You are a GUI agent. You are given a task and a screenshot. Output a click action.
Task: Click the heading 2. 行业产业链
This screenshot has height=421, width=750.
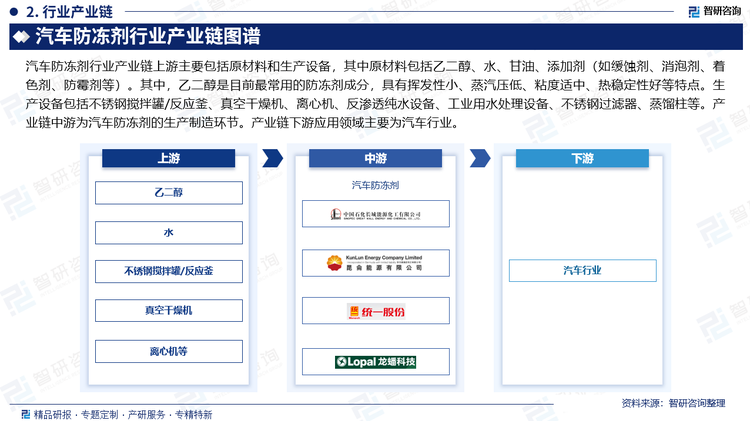tap(69, 11)
